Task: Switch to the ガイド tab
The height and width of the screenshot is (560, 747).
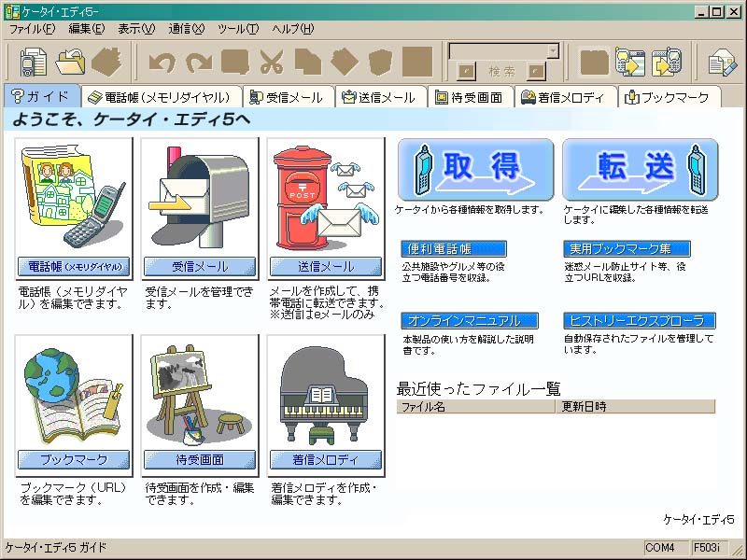Action: 41,97
